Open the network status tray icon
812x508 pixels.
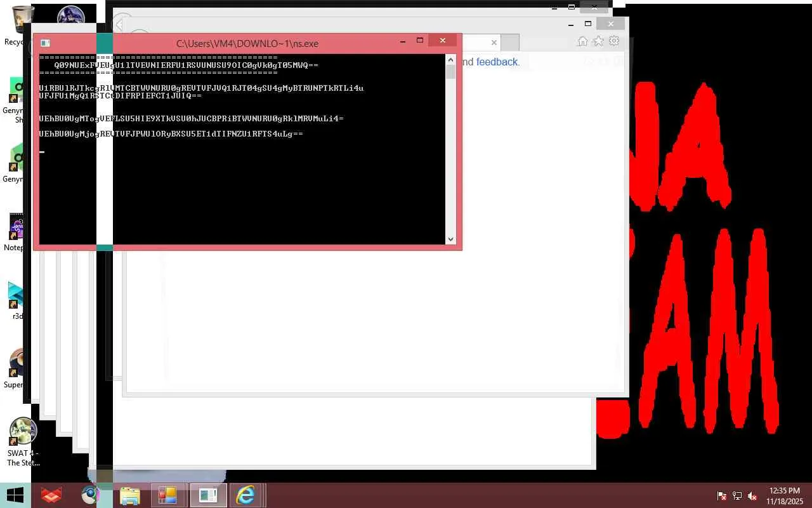pyautogui.click(x=737, y=496)
